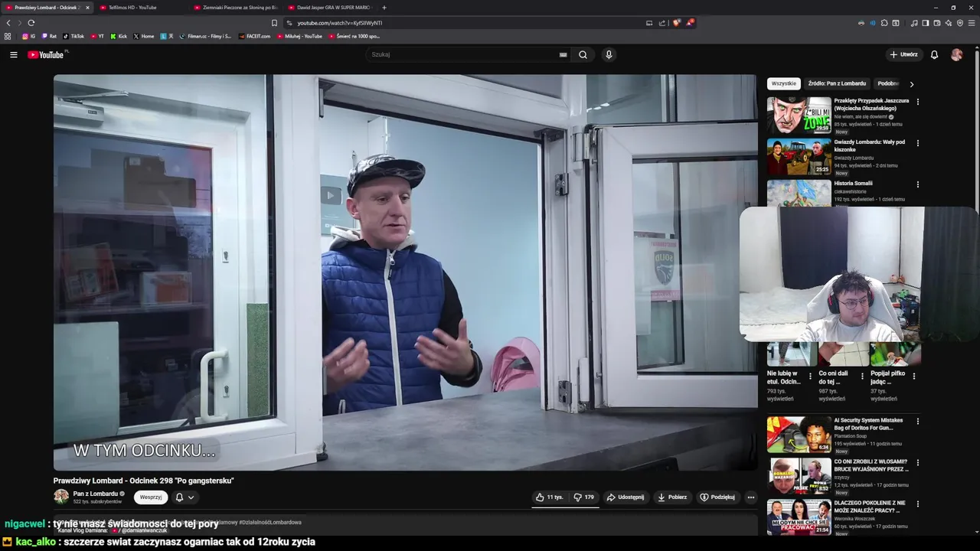
Task: Click the address bar URL
Action: (x=339, y=23)
